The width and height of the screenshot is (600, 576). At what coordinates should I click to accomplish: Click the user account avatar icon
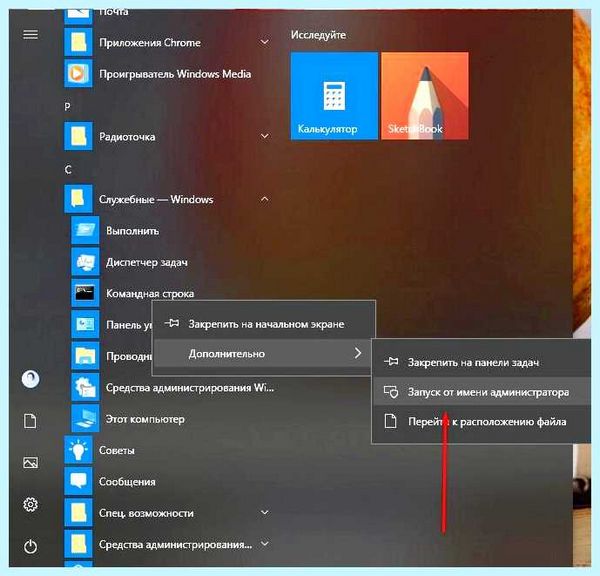click(31, 379)
